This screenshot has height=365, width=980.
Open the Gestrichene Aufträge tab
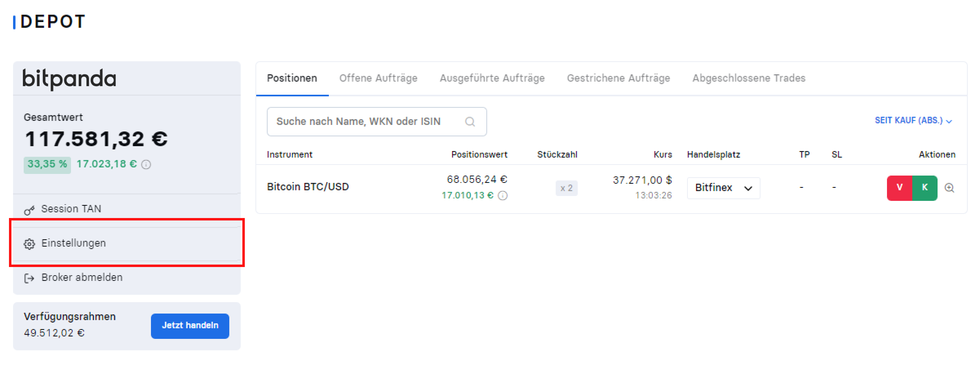click(x=619, y=78)
